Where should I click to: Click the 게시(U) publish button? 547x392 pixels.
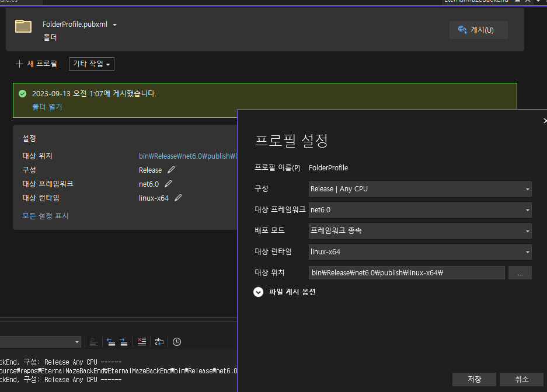click(x=478, y=30)
